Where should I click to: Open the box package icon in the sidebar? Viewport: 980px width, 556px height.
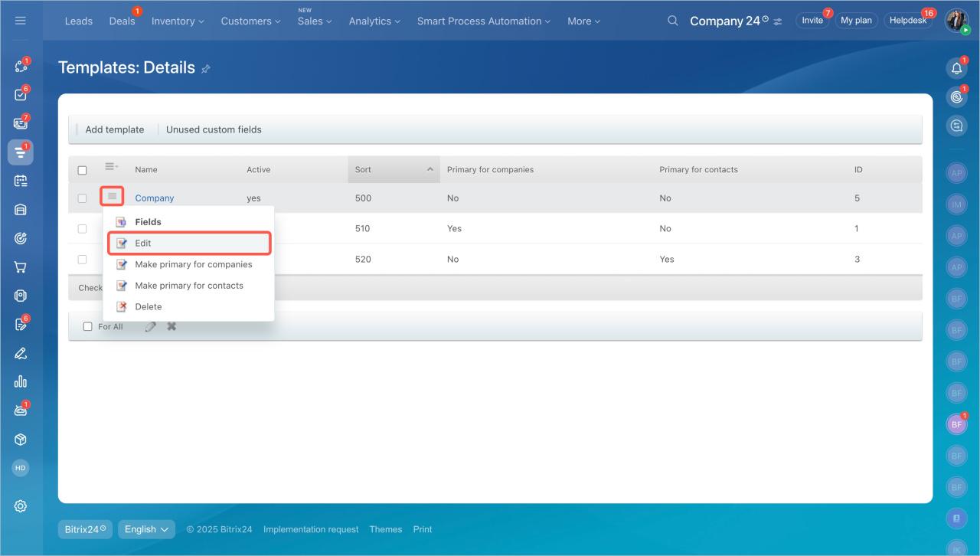[21, 440]
